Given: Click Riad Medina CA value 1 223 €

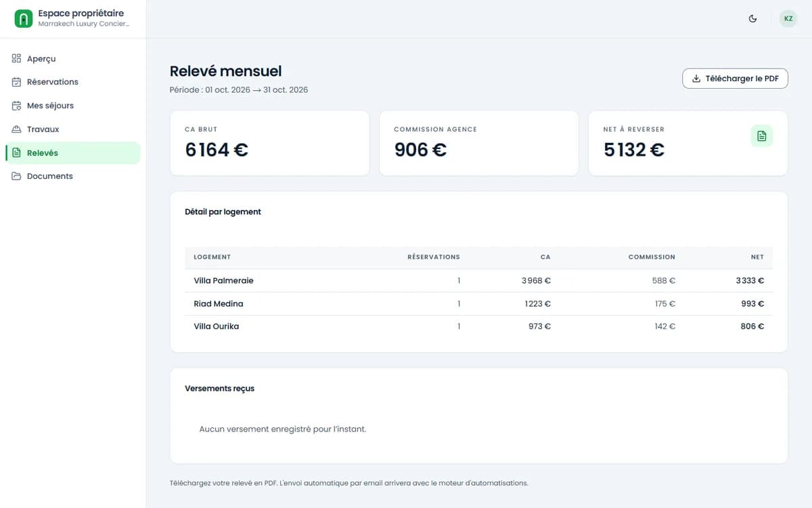Looking at the screenshot, I should coord(538,303).
